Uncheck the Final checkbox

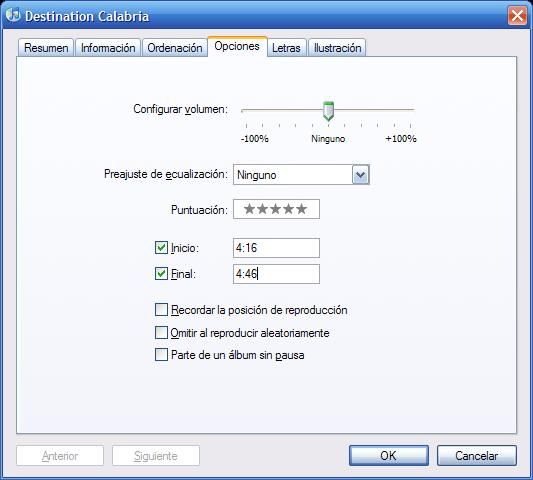tap(161, 273)
